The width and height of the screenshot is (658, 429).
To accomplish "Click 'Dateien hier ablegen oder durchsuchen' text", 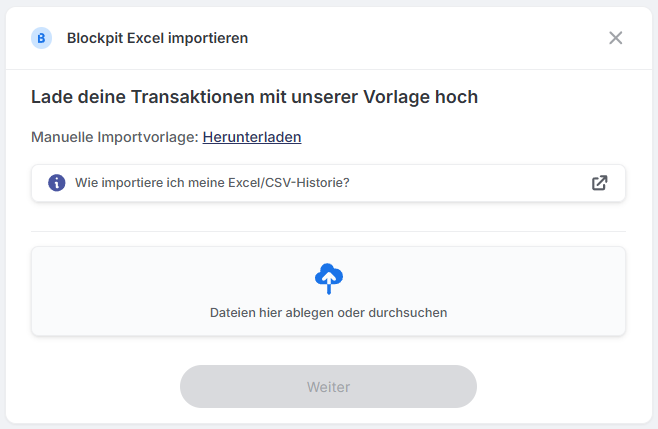I will [x=328, y=312].
